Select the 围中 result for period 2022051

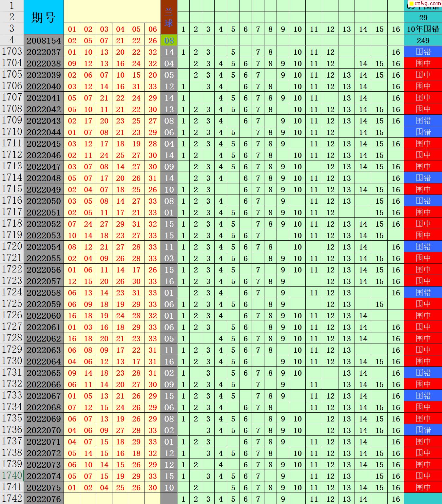(423, 212)
